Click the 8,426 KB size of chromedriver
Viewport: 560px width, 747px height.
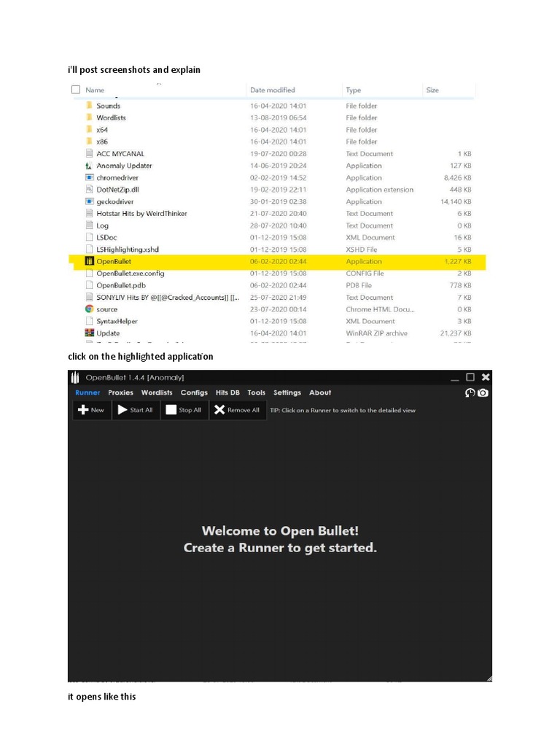pos(458,178)
